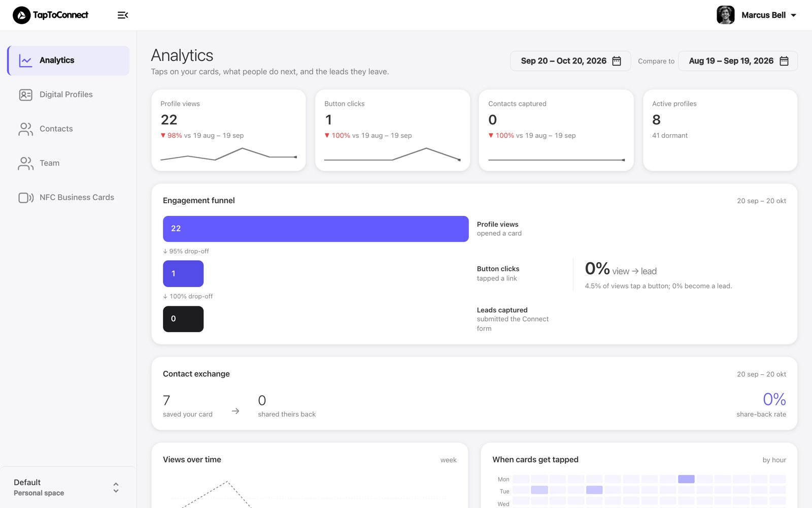Click the '100% drop-off' label

coord(188,297)
